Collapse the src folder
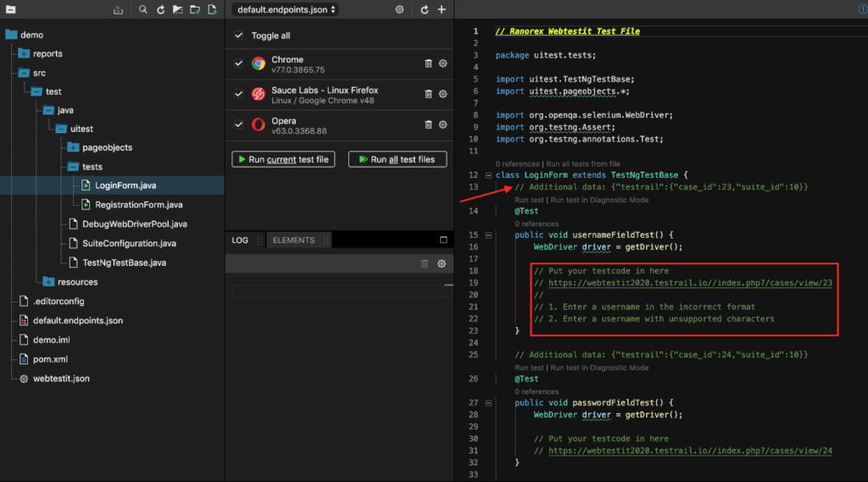Viewport: 868px width, 482px height. click(x=23, y=73)
